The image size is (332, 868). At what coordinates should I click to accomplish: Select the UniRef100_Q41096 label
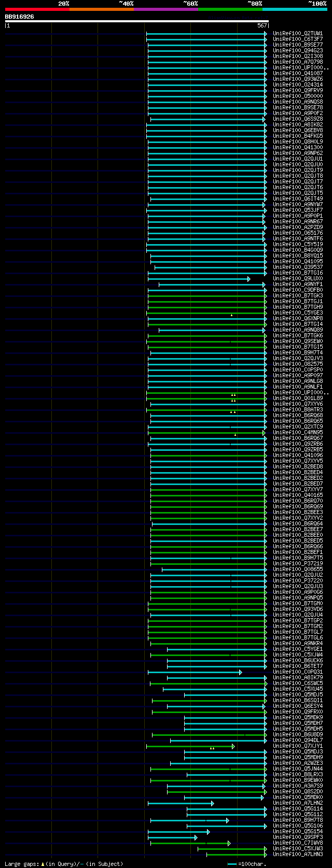[x=298, y=455]
